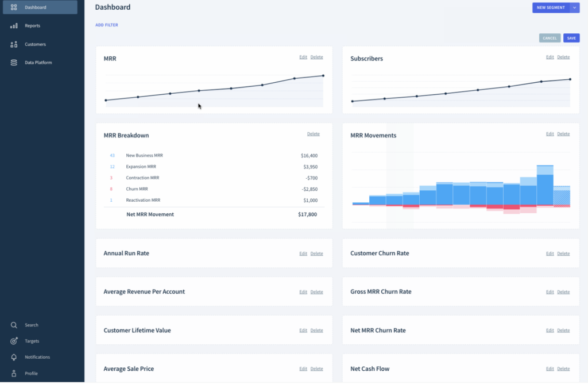Click the CANCEL button
Screen dimensions: 588x384
[x=550, y=37]
